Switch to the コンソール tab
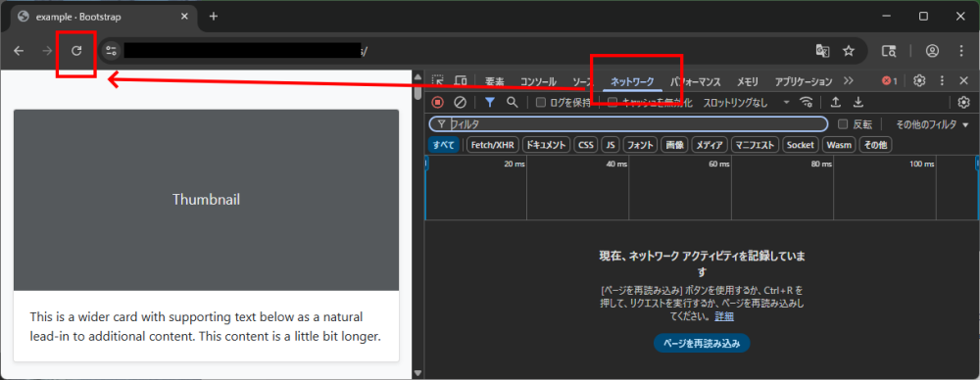This screenshot has width=980, height=380. pyautogui.click(x=538, y=82)
